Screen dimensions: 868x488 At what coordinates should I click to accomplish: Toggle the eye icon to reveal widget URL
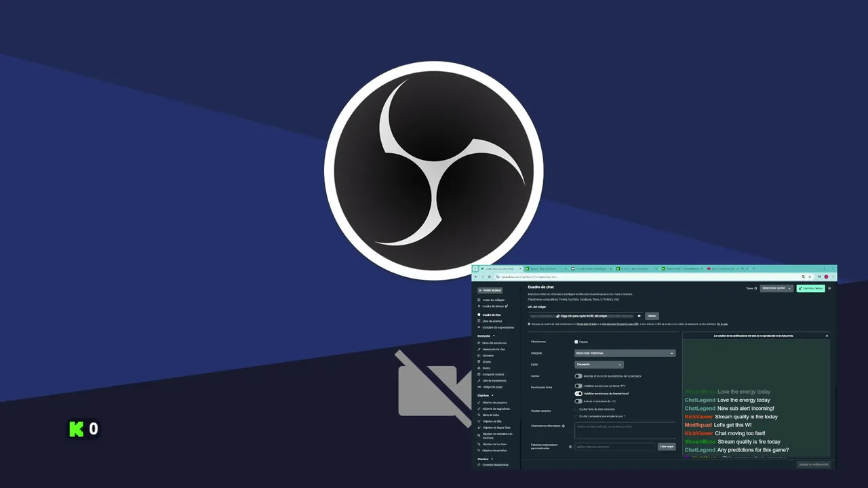coord(639,316)
